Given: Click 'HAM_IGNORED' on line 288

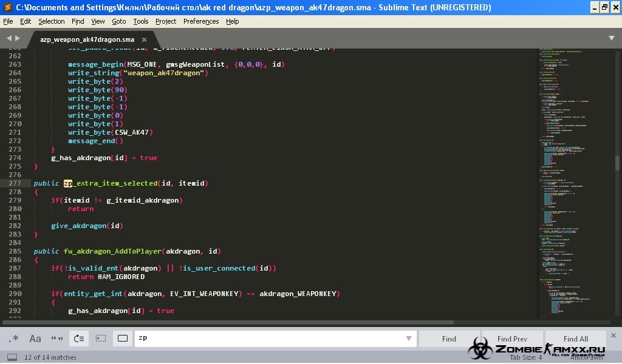Looking at the screenshot, I should pos(121,277).
